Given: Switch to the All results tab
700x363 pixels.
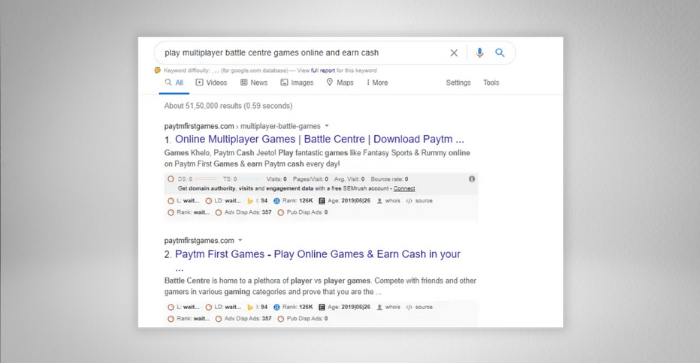Looking at the screenshot, I should pos(174,83).
